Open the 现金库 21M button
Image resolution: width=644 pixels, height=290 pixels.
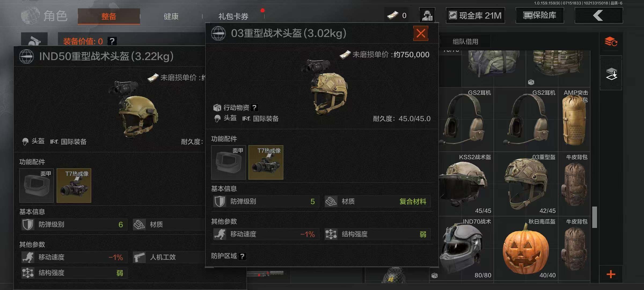pos(475,15)
